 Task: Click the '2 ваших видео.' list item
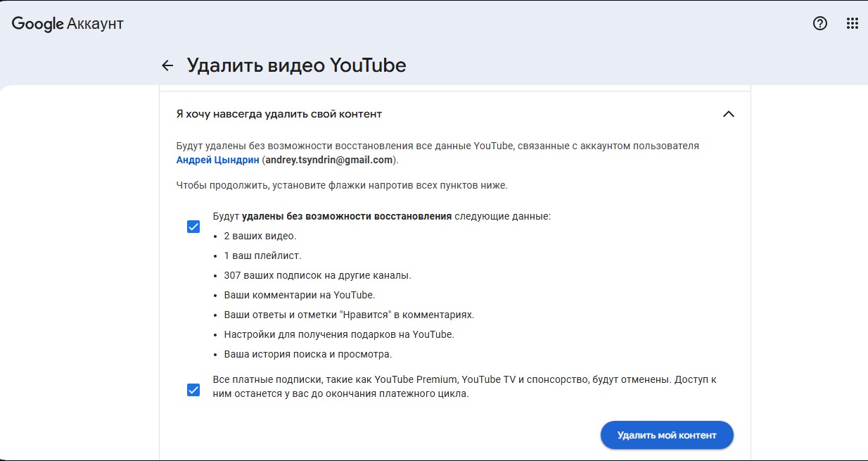click(260, 236)
